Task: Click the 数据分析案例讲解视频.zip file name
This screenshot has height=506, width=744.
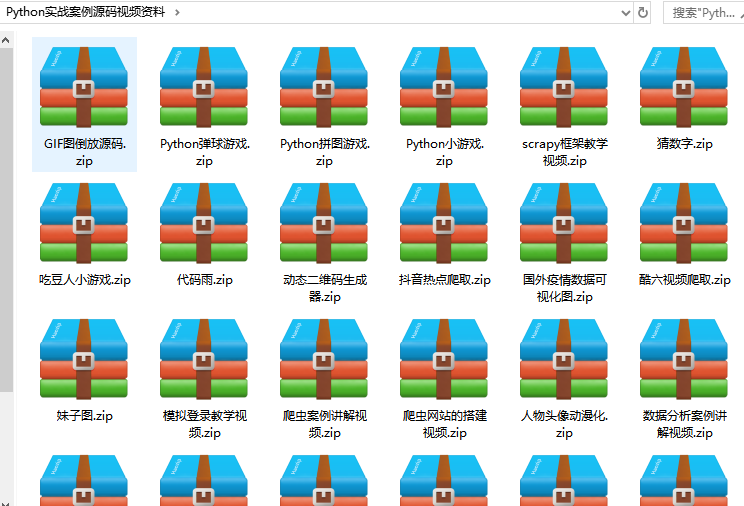Action: [685, 424]
